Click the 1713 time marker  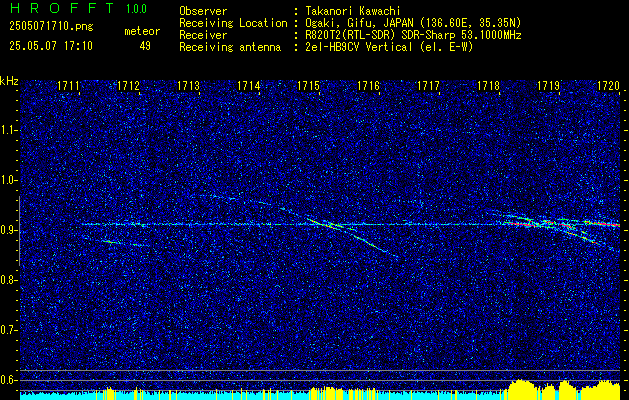pos(189,85)
